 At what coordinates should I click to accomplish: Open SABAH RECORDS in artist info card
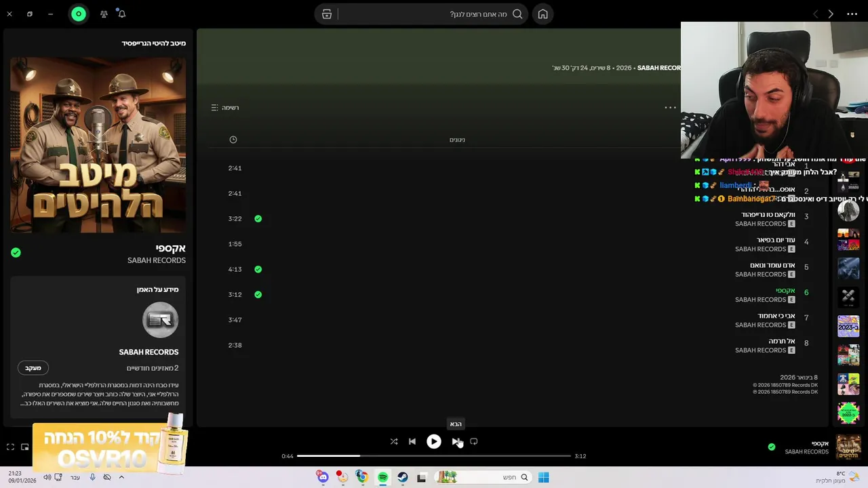click(x=149, y=352)
